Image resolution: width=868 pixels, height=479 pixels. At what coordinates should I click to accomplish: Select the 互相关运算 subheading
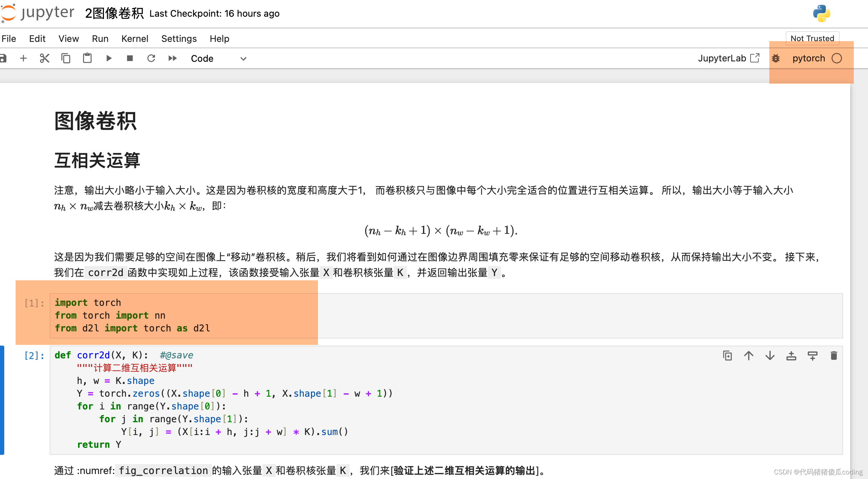(97, 160)
